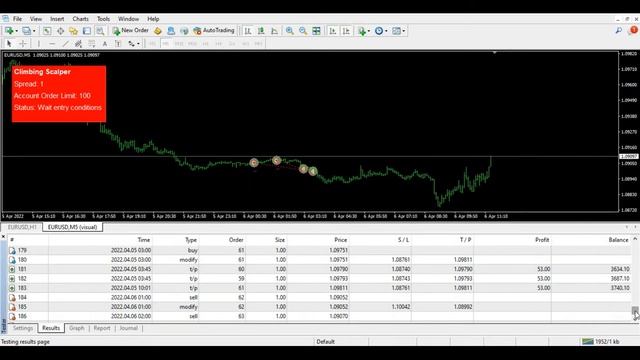Select the text 'A' drawing tool
The image size is (640, 360).
105,44
